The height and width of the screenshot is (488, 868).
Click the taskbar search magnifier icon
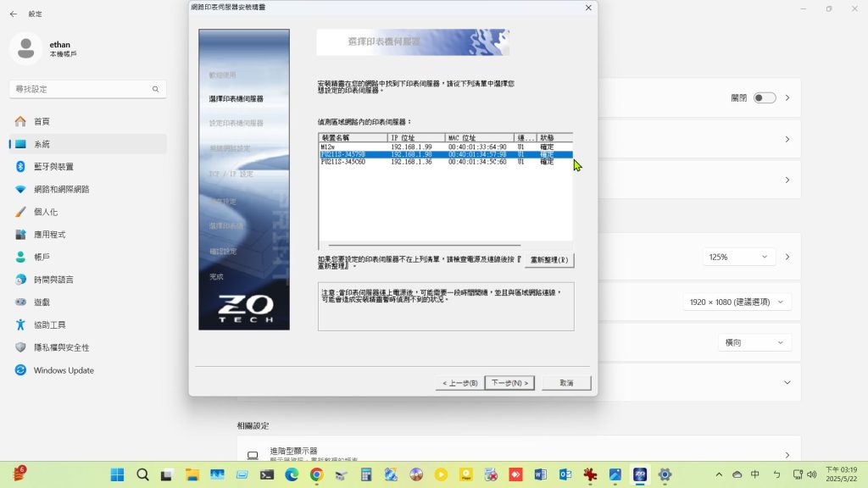142,475
